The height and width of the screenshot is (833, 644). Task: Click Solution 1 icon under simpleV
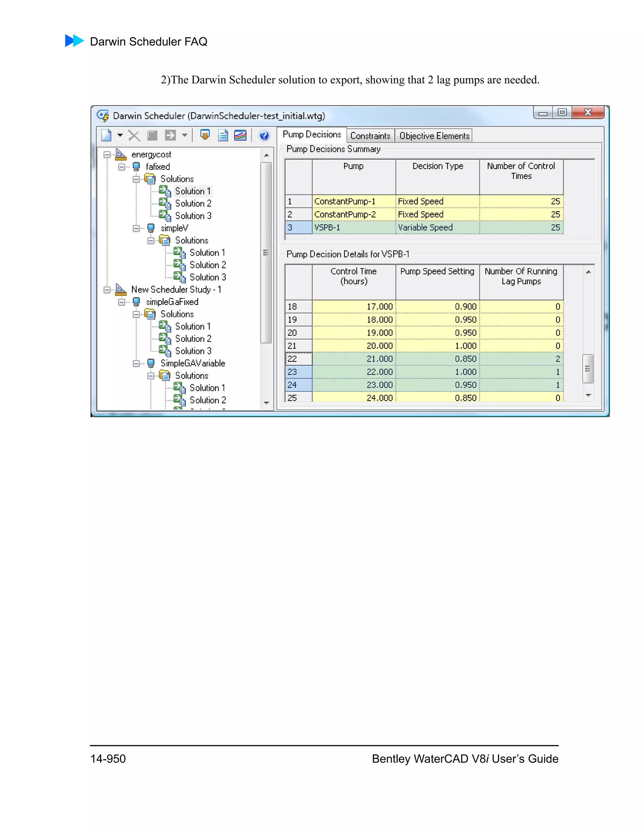pos(179,252)
